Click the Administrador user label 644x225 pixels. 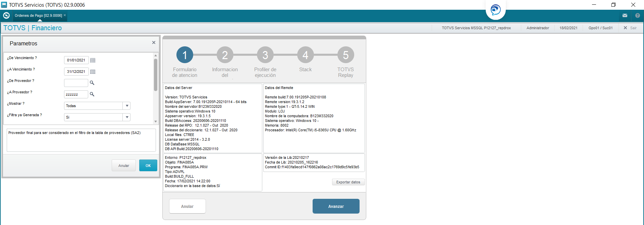[538, 28]
